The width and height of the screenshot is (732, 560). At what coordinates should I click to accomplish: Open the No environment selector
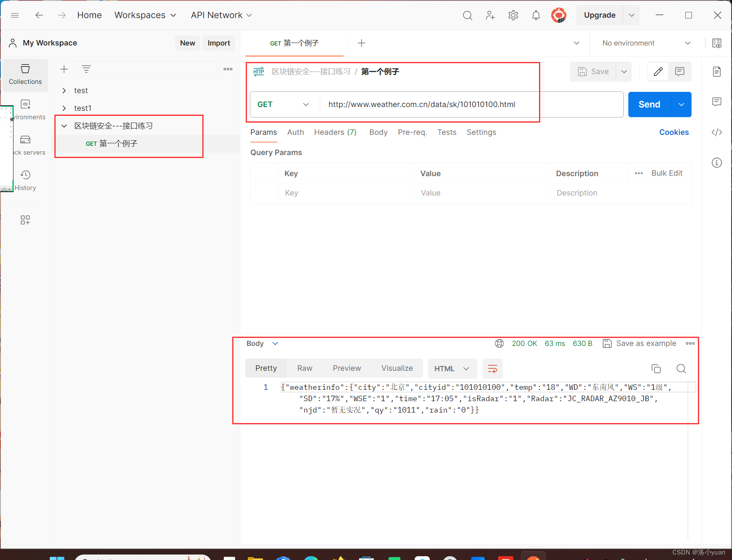(x=646, y=43)
